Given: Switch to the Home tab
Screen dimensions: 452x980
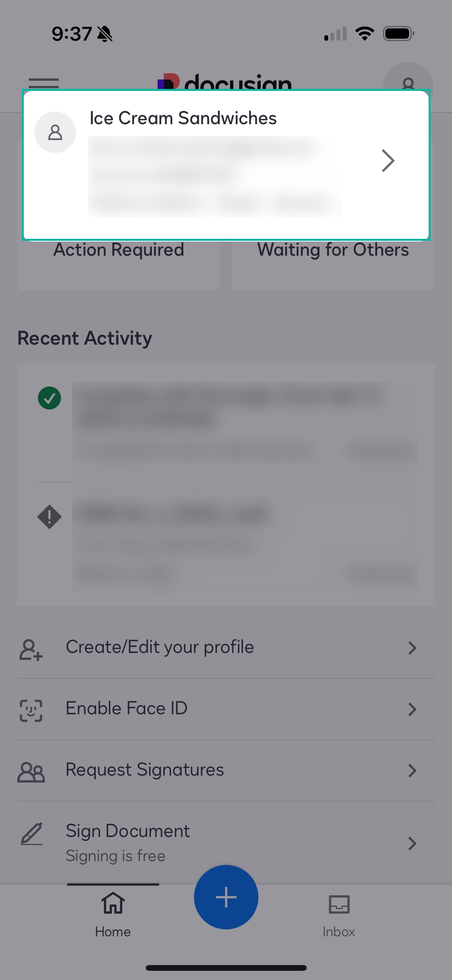Looking at the screenshot, I should (113, 915).
